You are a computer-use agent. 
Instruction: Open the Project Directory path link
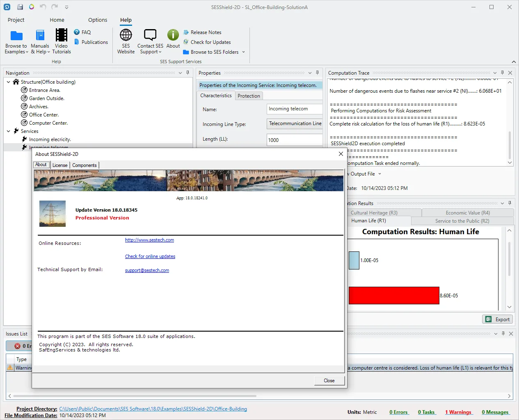153,409
